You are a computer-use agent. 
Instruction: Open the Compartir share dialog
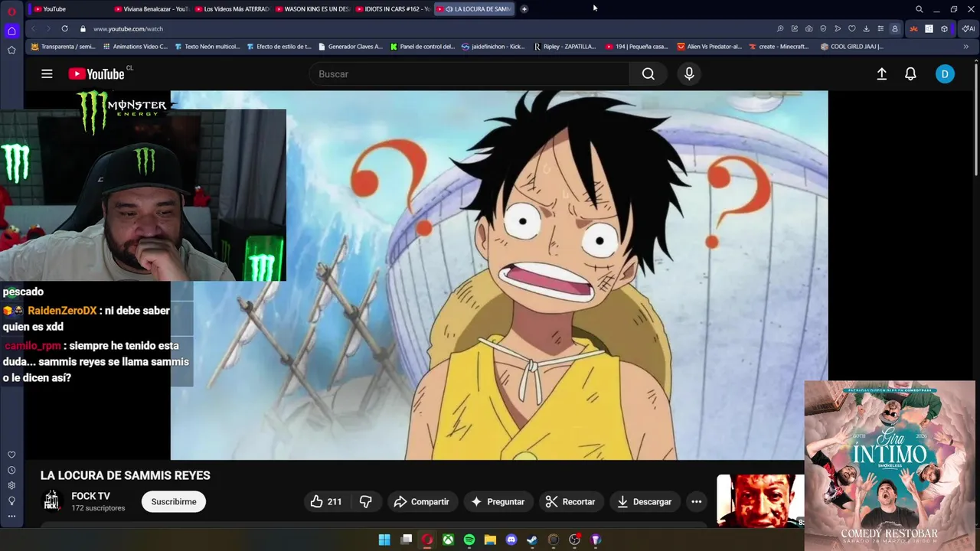[421, 501]
